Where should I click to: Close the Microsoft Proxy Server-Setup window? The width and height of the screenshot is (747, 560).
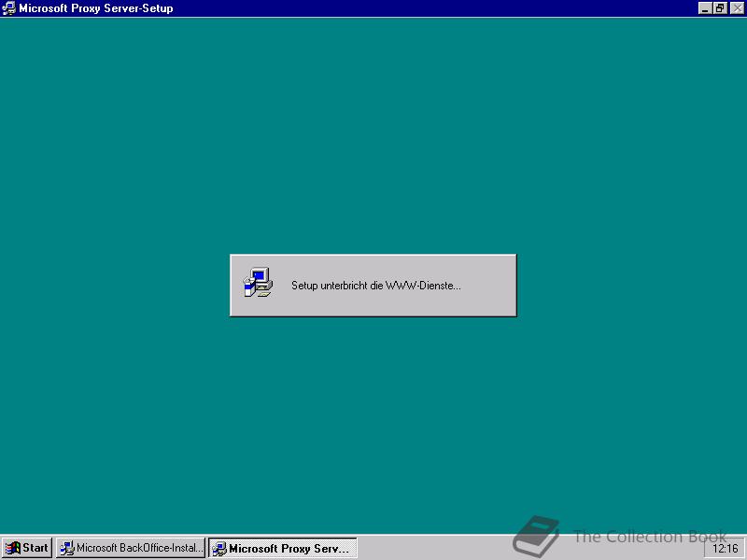[x=737, y=8]
